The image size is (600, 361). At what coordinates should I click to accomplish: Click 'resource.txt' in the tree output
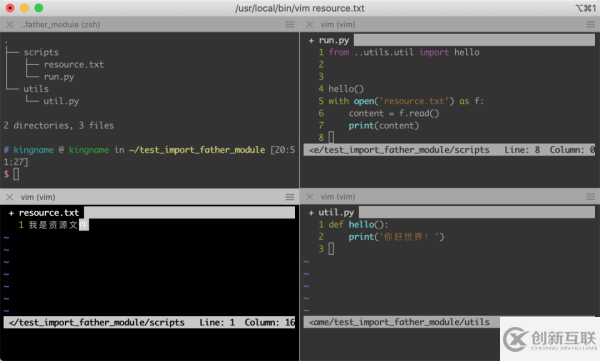coord(73,64)
